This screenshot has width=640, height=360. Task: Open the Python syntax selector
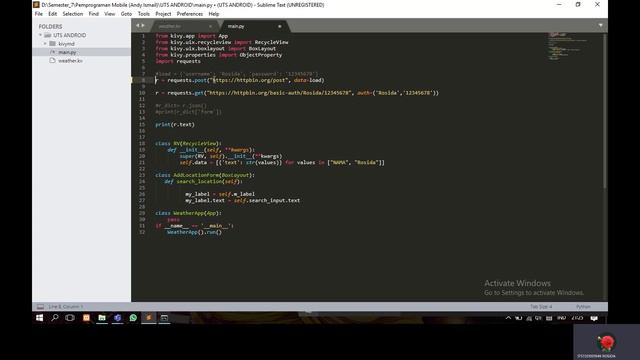tap(583, 307)
